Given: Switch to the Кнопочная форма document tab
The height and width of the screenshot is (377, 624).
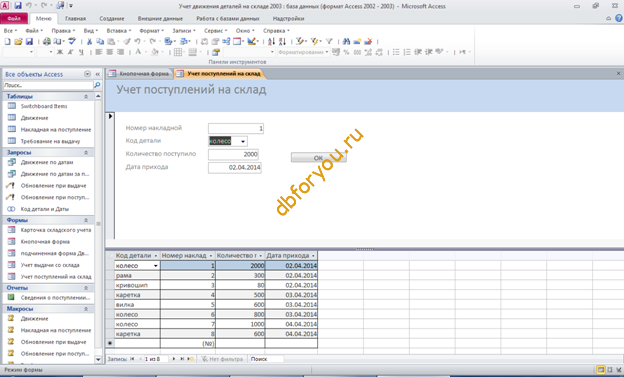Looking at the screenshot, I should click(140, 74).
